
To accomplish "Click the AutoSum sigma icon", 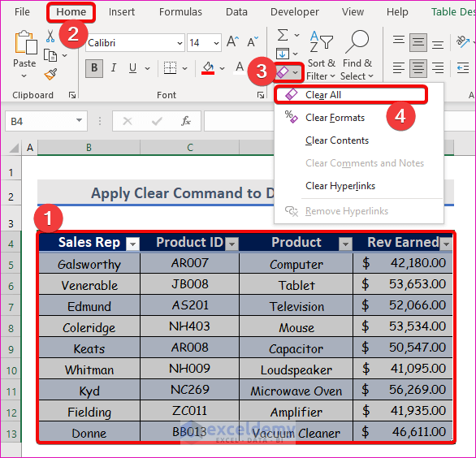I will point(283,35).
